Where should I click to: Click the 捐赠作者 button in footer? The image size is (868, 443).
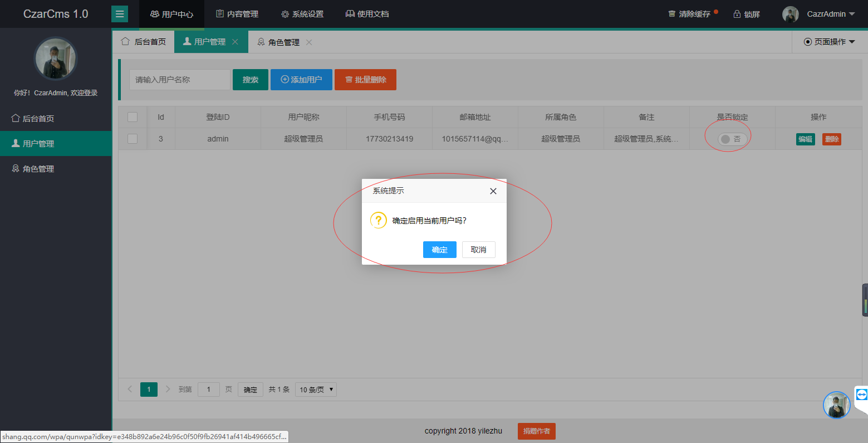coord(537,431)
